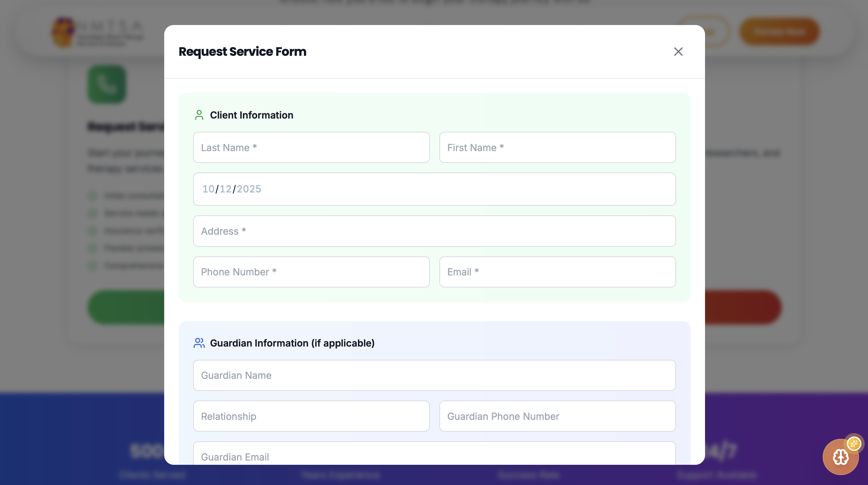Focus the Guardian Email field
This screenshot has width=868, height=485.
[x=434, y=455]
